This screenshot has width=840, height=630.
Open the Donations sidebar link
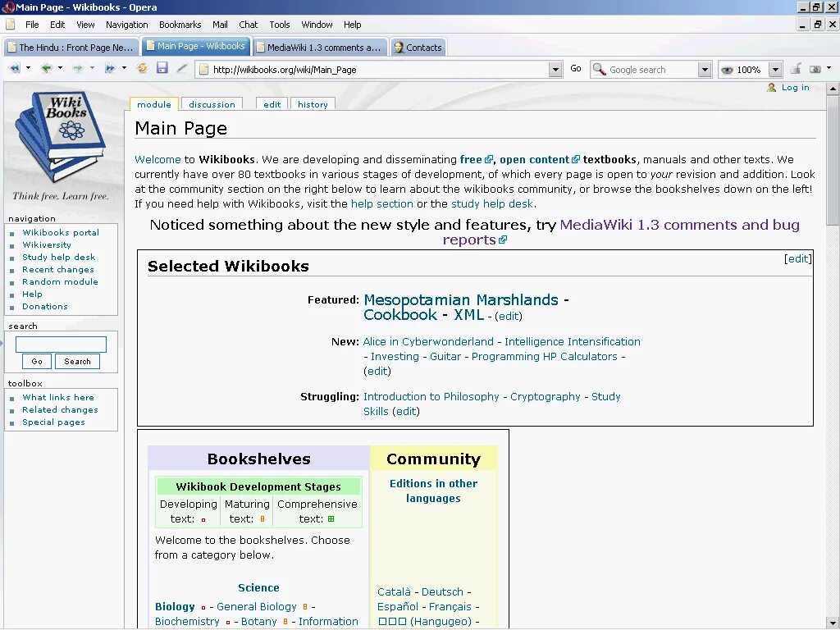(x=45, y=307)
